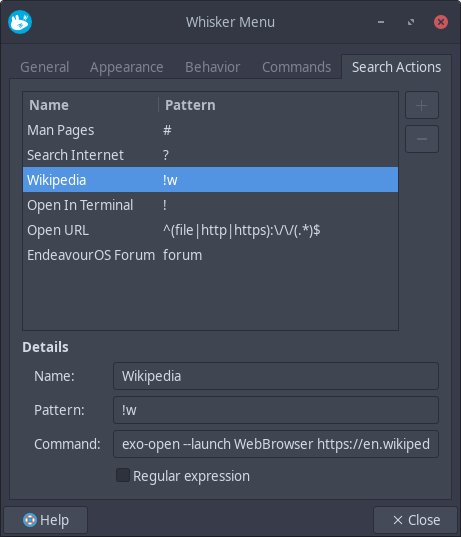Go to the Behavior tab
Viewport: 461px width, 537px height.
click(212, 67)
